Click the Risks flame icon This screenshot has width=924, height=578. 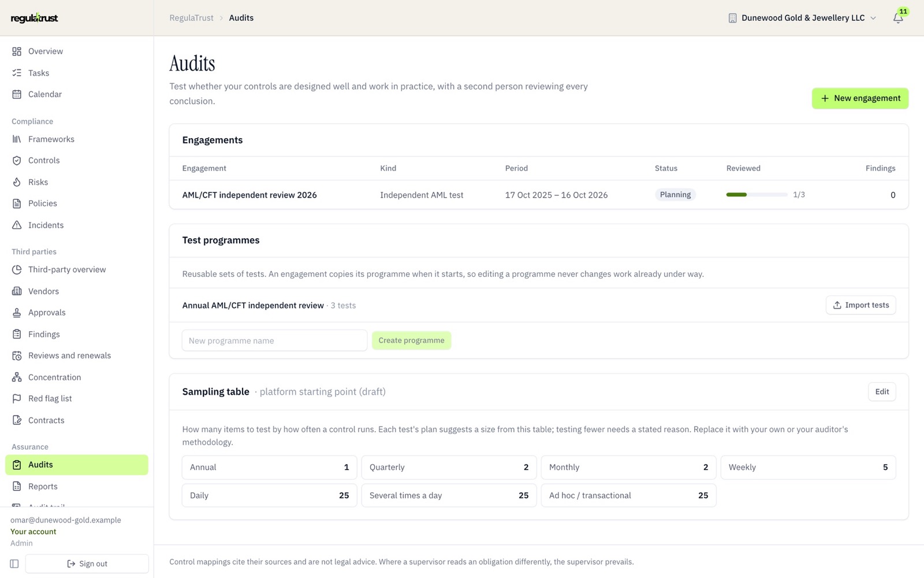click(x=17, y=182)
